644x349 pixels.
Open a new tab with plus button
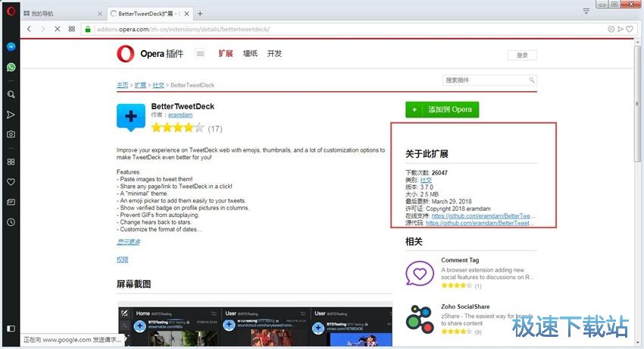point(200,14)
